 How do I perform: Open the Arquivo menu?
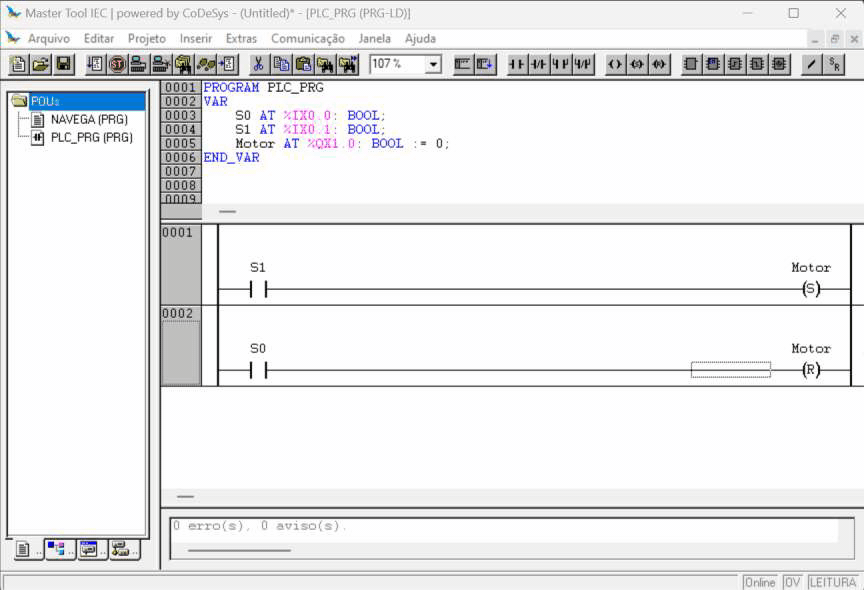tap(49, 39)
